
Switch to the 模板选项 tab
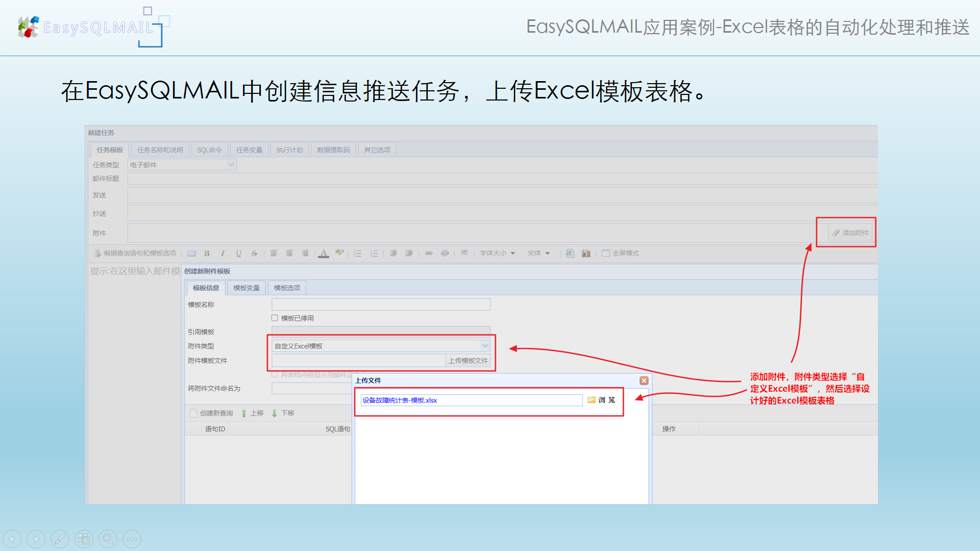click(x=287, y=288)
